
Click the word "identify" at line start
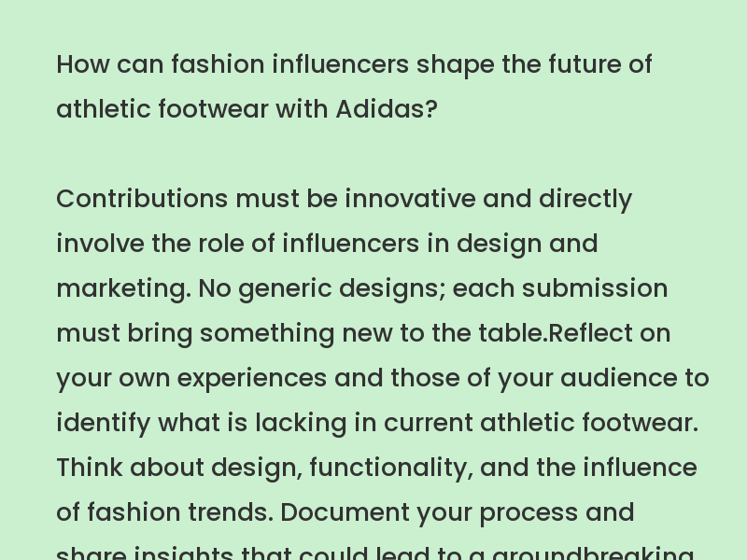pyautogui.click(x=104, y=424)
